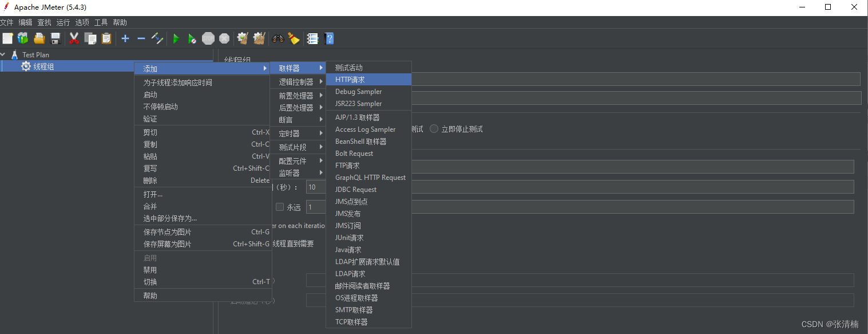Open the 编辑 menu
The image size is (868, 334).
pyautogui.click(x=25, y=22)
